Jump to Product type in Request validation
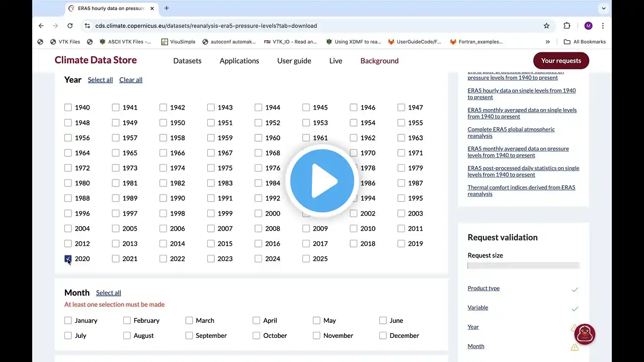 [x=484, y=289]
